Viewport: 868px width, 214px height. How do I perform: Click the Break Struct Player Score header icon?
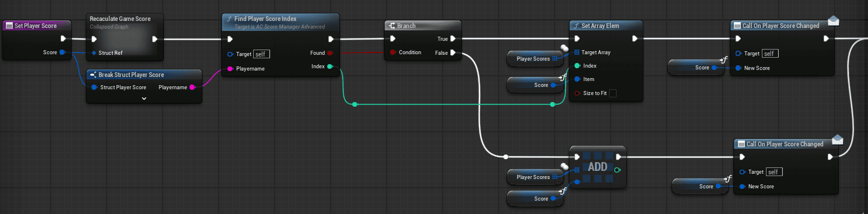[x=93, y=75]
